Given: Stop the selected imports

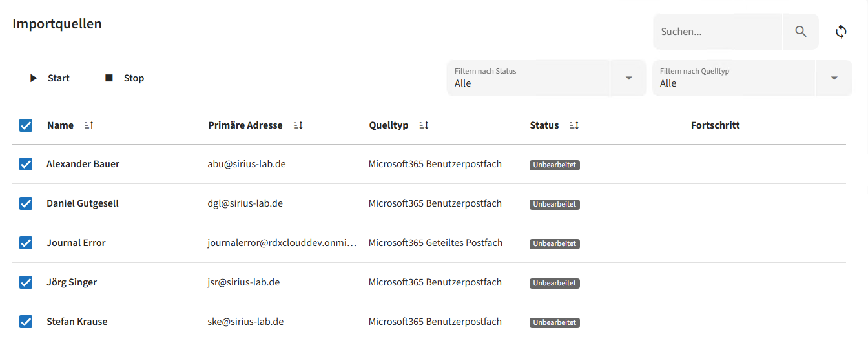Looking at the screenshot, I should 125,78.
